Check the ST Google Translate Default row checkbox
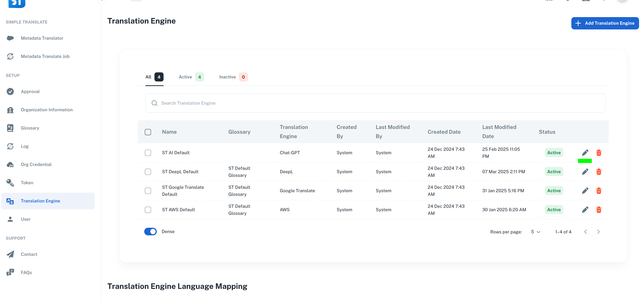Image resolution: width=644 pixels, height=302 pixels. (x=148, y=191)
